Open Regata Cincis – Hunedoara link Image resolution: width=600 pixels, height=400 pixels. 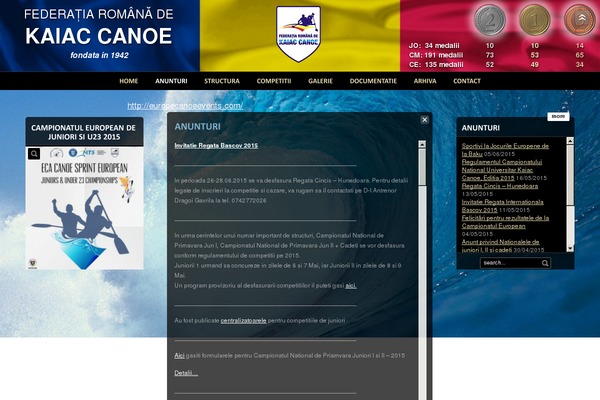coord(500,186)
